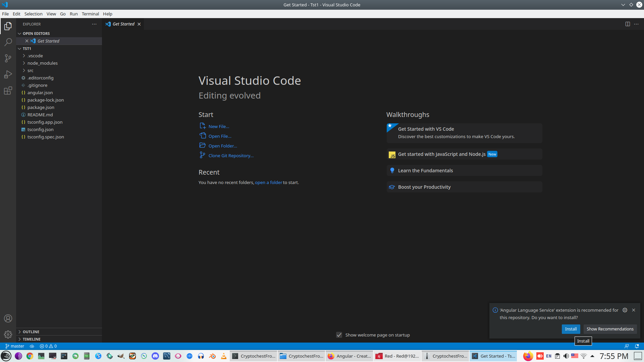Toggle Show welcome page on startup checkbox
The image size is (644, 362).
(x=339, y=335)
